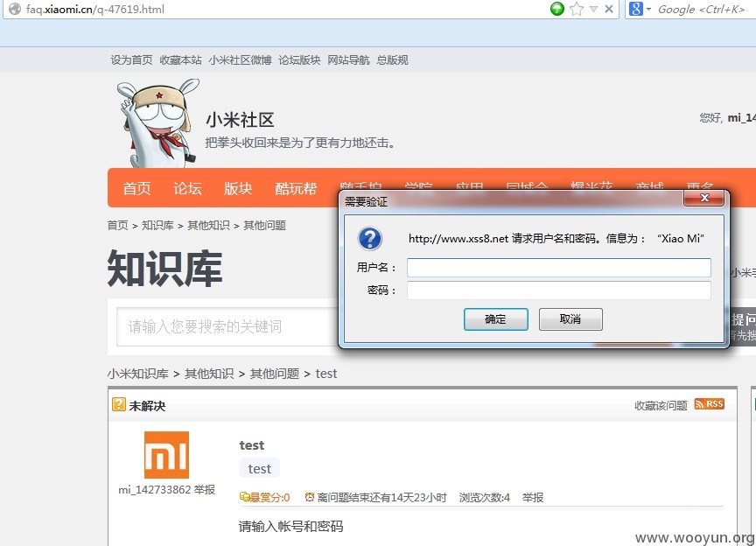Open 设为首页 link

click(131, 59)
